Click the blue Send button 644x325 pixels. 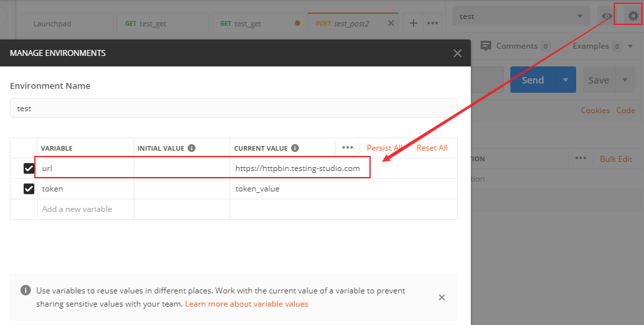pos(533,80)
